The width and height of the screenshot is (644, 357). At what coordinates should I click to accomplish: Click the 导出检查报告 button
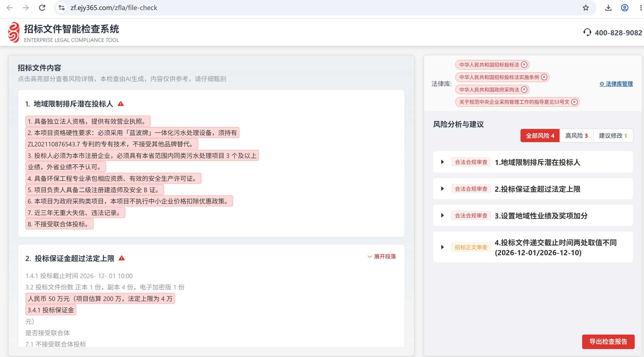click(608, 342)
